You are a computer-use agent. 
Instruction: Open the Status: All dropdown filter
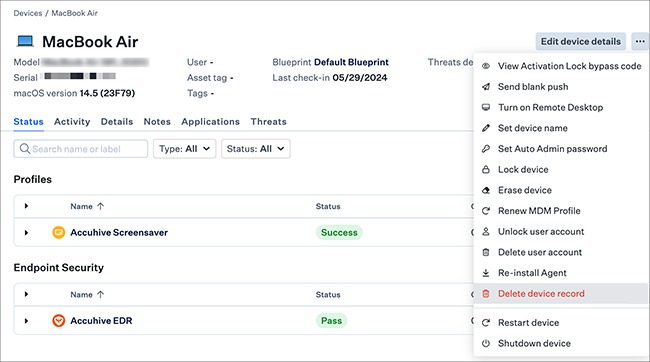pos(256,149)
